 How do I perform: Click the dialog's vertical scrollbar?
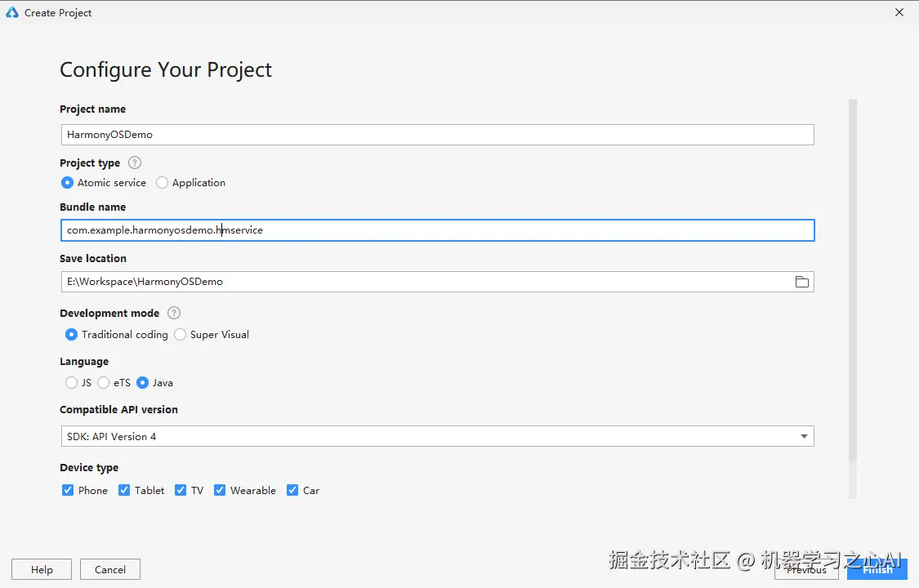coord(853,281)
